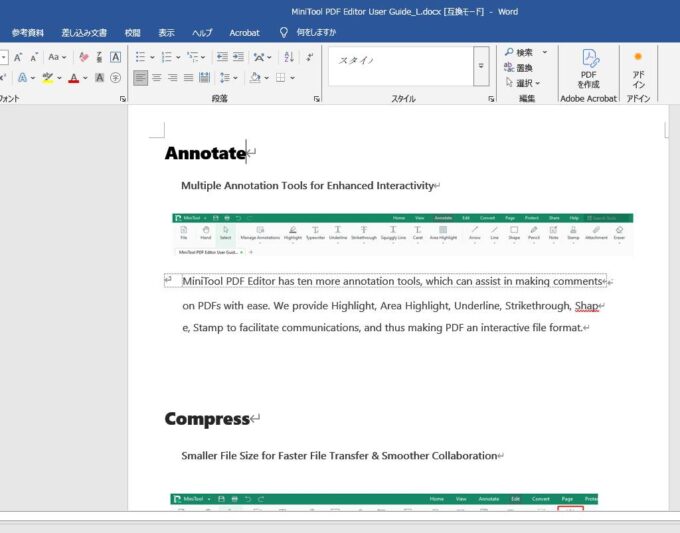This screenshot has height=533, width=680.
Task: Open the styles (スタイル) pane launcher
Action: [491, 99]
